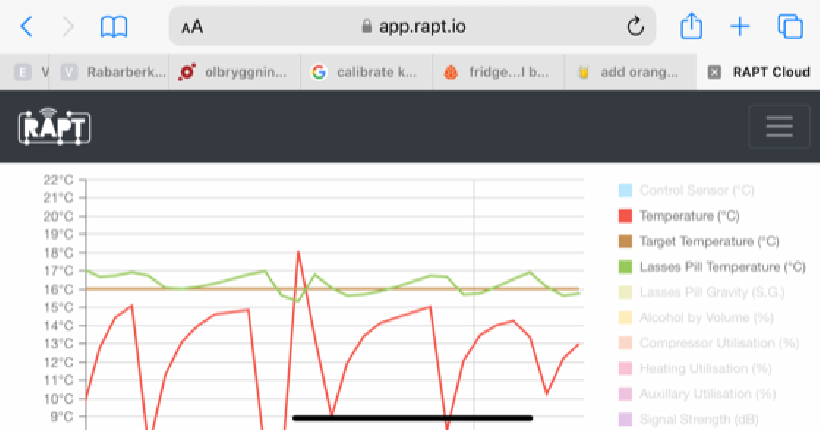Toggle the Control Sensor (°C) legend entry
820x430 pixels.
(686, 190)
